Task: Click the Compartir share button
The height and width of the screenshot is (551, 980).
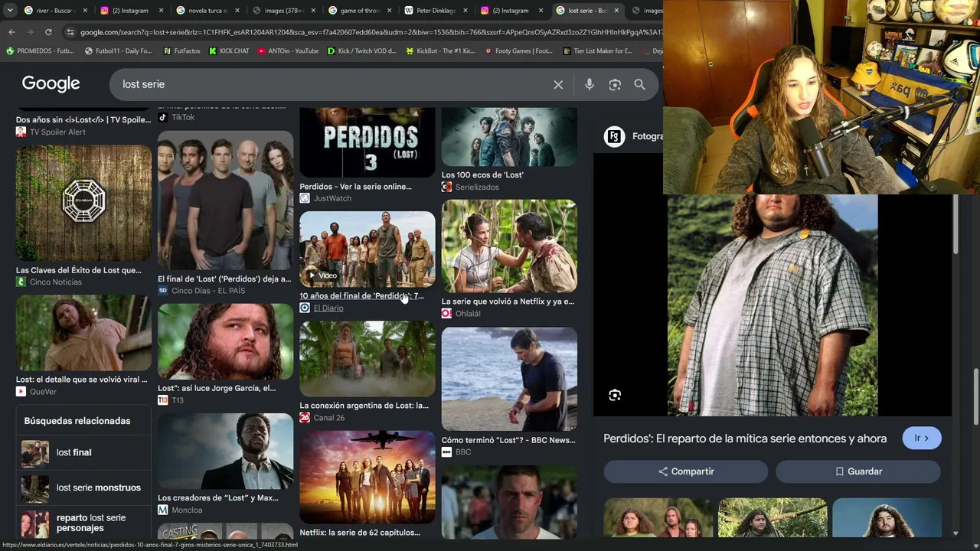Action: pyautogui.click(x=686, y=471)
